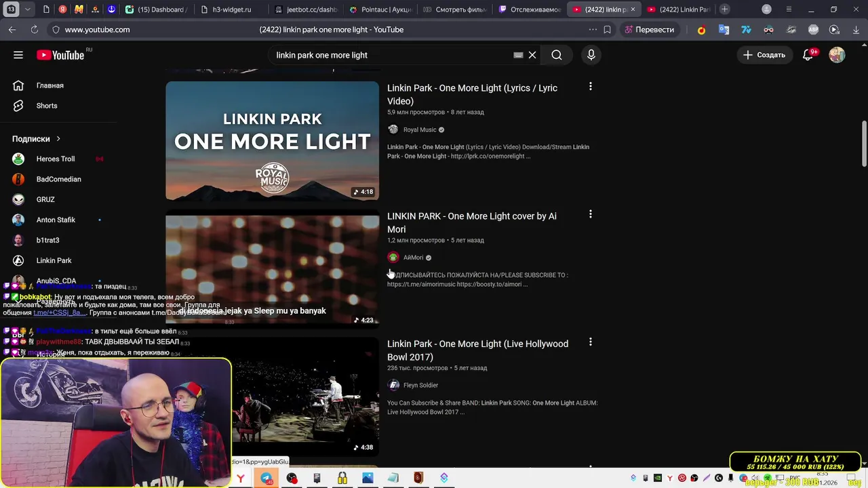Open BadComedian subscription channel

[58, 179]
